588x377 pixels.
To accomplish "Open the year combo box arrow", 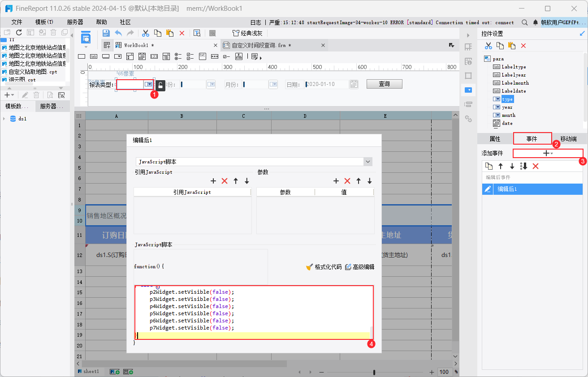I will [211, 84].
